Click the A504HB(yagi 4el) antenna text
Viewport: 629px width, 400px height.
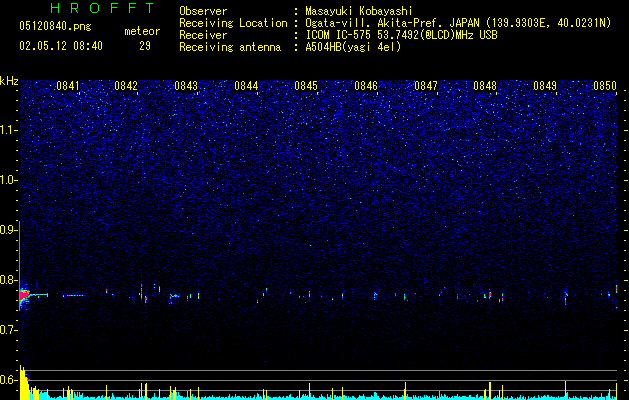pos(353,47)
